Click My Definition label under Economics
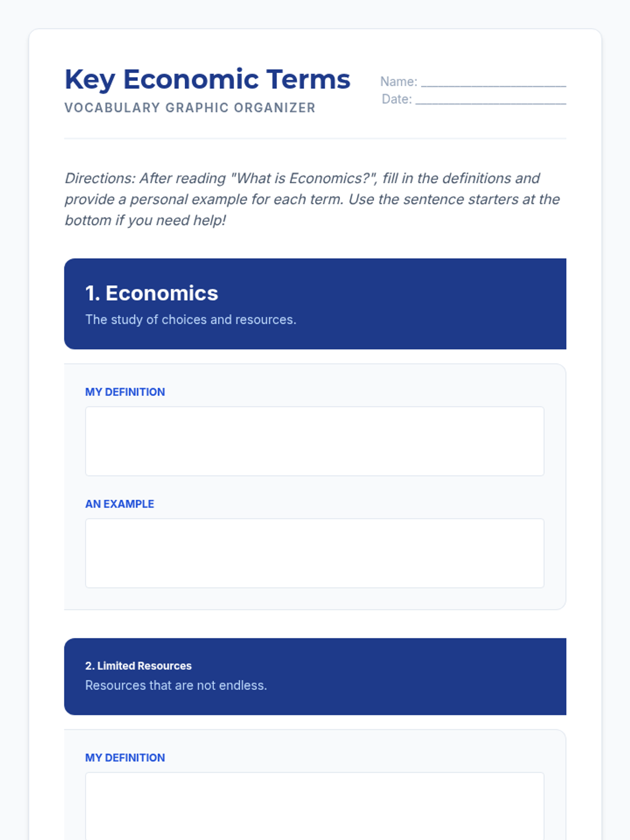This screenshot has height=840, width=630. pos(125,392)
